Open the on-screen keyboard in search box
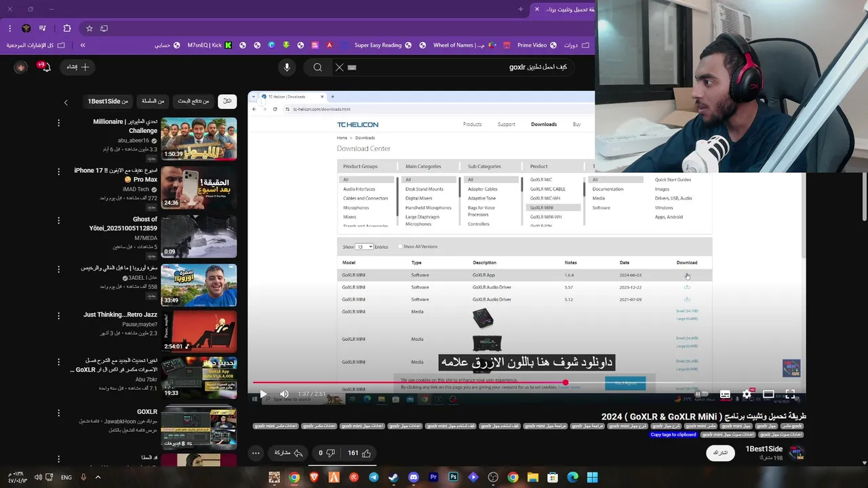Image resolution: width=868 pixels, height=488 pixels. coord(352,67)
